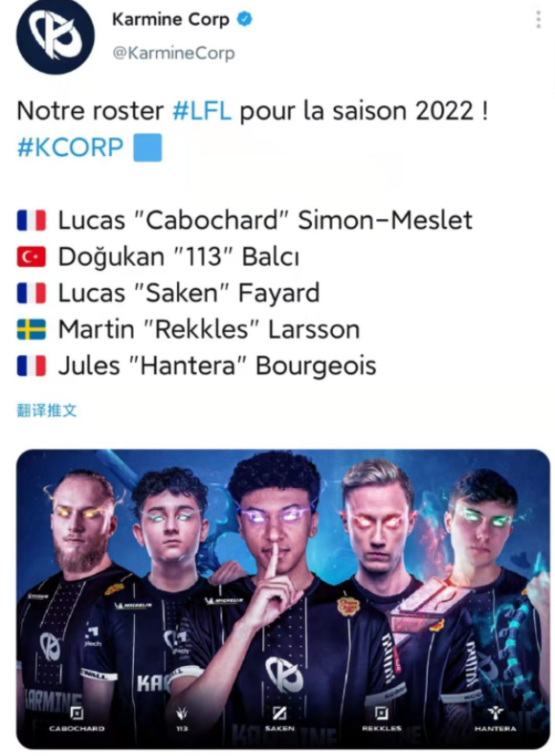Click the mid lane icon above SAKEN
The width and height of the screenshot is (555, 756).
click(279, 713)
